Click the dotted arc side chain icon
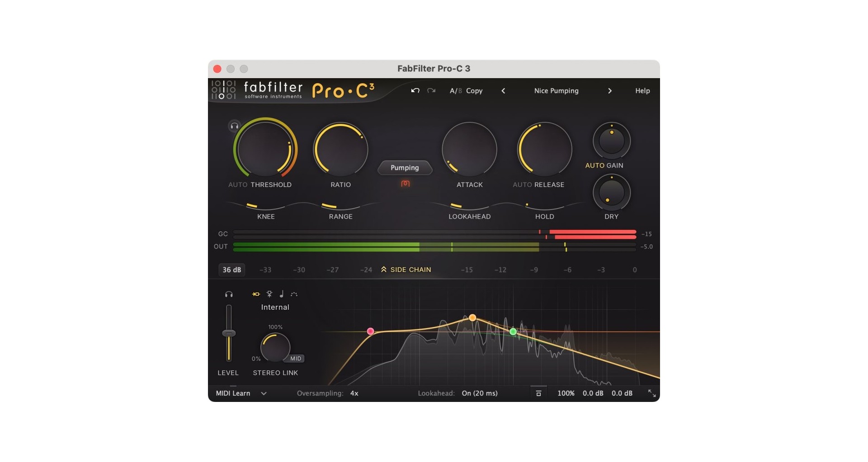The image size is (868, 462). click(294, 294)
